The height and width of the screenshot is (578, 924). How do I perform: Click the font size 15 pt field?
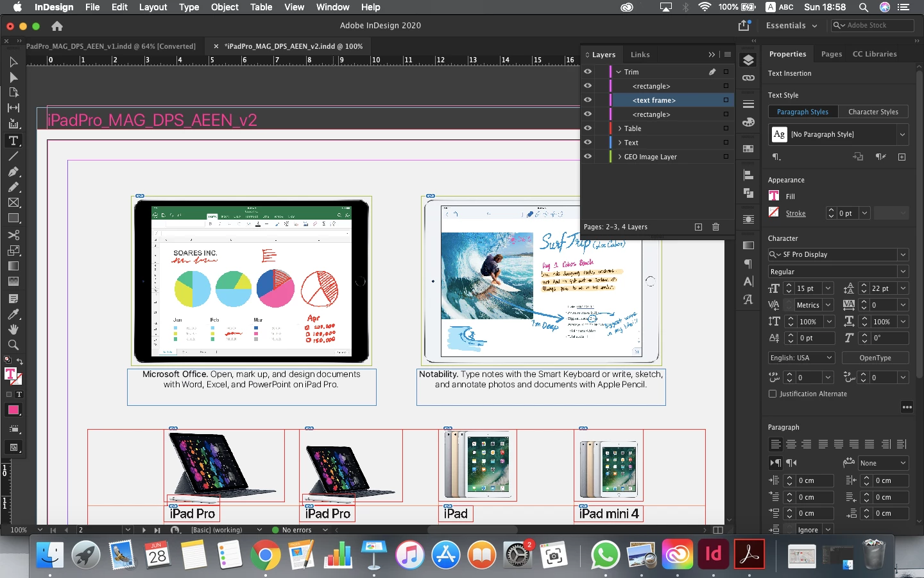(x=808, y=288)
